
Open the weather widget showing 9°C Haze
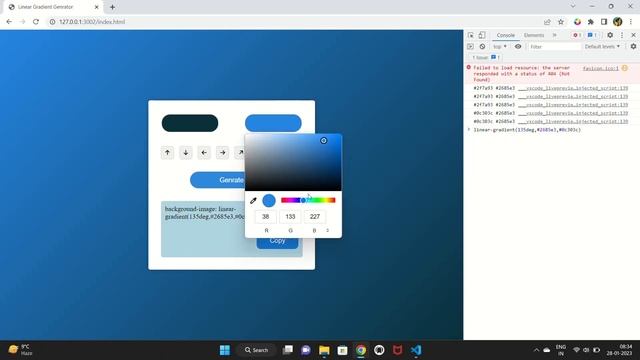[x=20, y=350]
